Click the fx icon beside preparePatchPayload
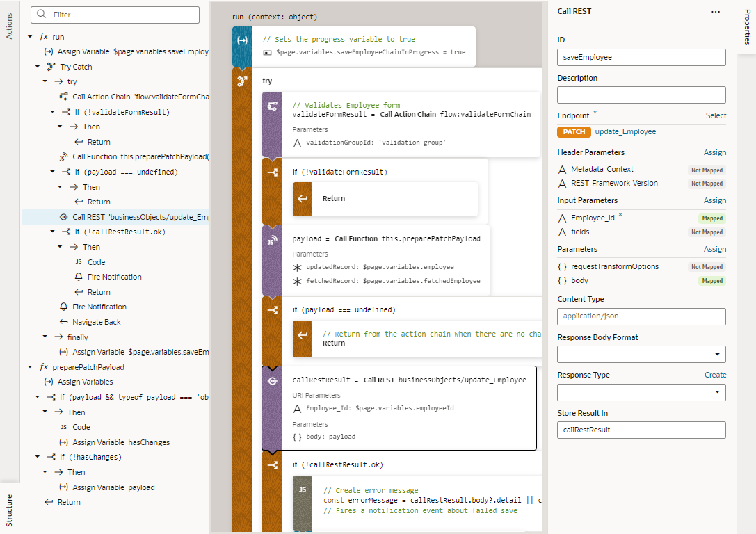Image resolution: width=756 pixels, height=534 pixels. [43, 366]
